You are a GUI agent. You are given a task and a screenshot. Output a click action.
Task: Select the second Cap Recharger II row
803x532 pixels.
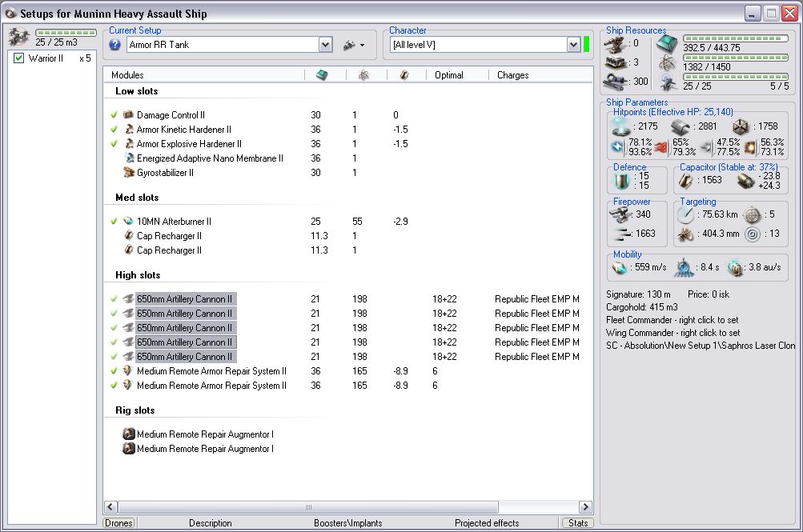pos(348,250)
